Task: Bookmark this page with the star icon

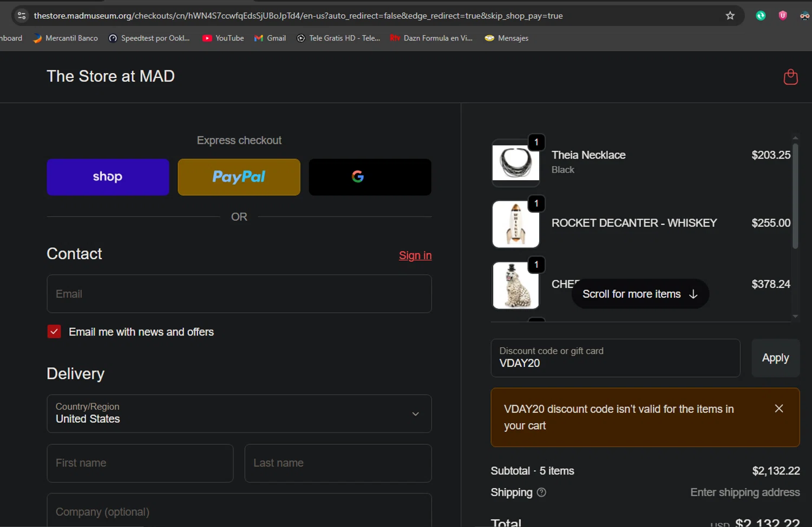Action: coord(730,16)
